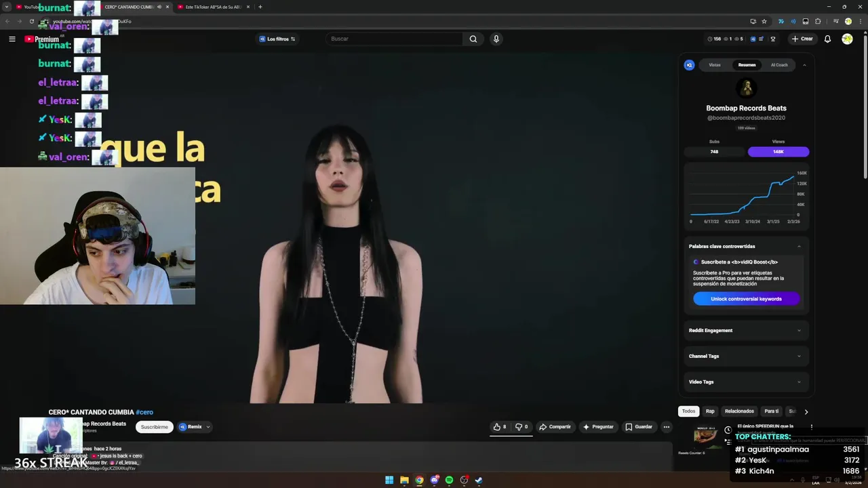The image size is (868, 488).
Task: Expand Channel Tags section
Action: [746, 356]
